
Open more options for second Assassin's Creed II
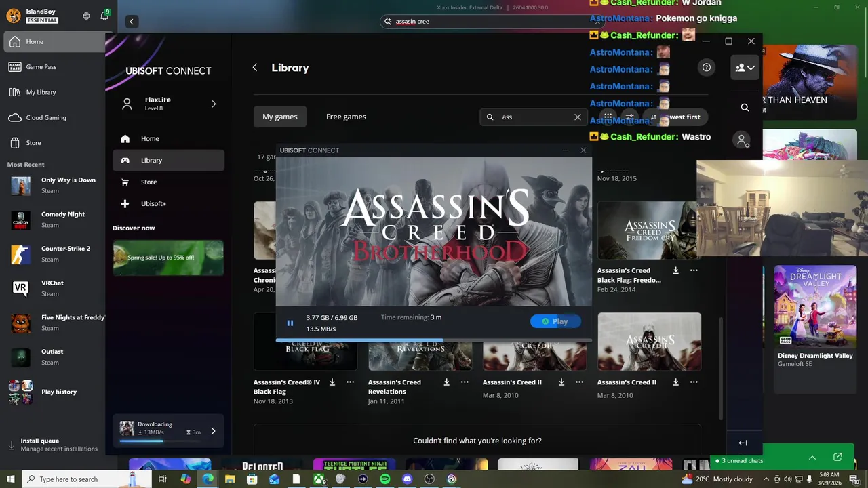pos(694,382)
